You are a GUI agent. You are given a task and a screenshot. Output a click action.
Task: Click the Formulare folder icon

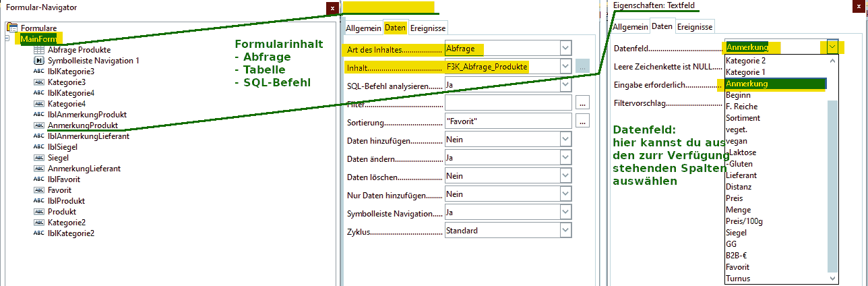point(11,28)
